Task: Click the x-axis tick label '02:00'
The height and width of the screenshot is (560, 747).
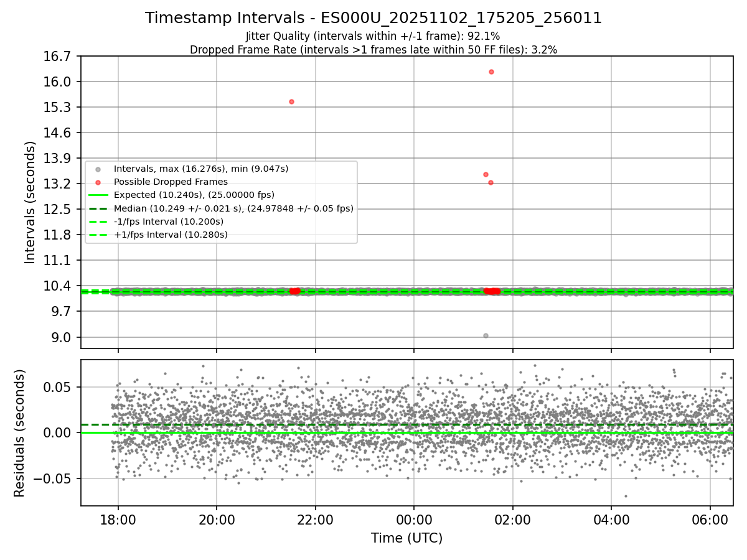Action: [x=513, y=519]
